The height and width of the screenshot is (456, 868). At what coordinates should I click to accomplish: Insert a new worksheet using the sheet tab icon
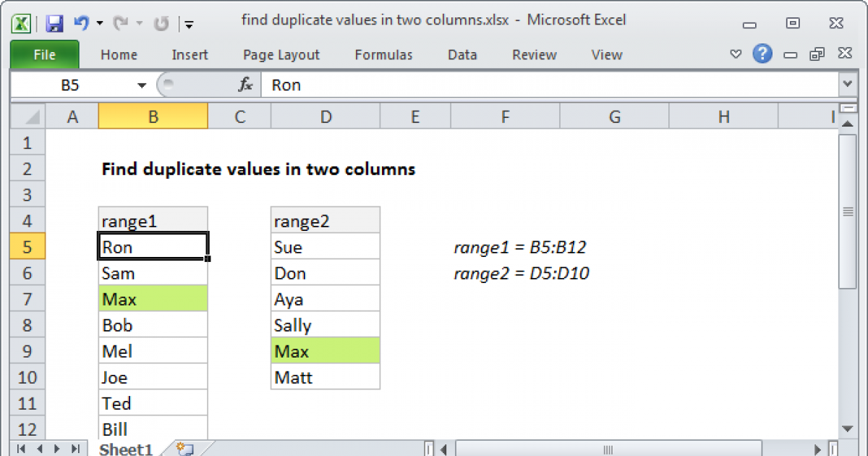coord(183,449)
